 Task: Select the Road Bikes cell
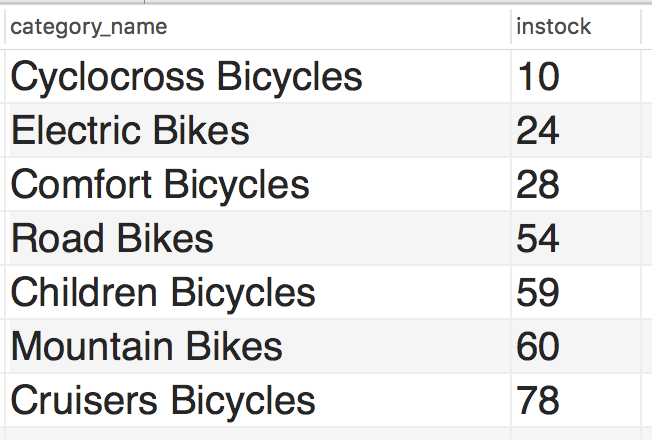[258, 238]
